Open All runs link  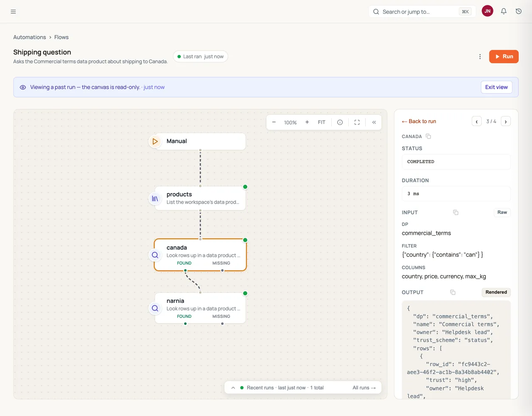364,388
